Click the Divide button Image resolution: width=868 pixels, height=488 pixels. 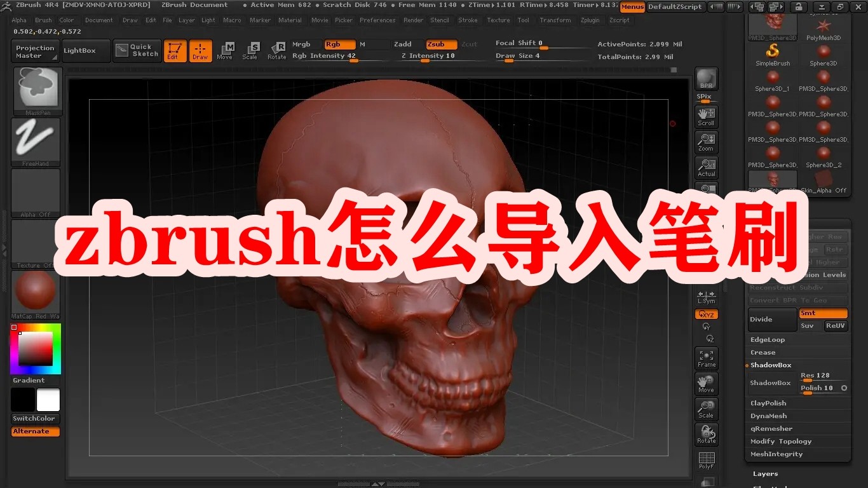tap(772, 320)
